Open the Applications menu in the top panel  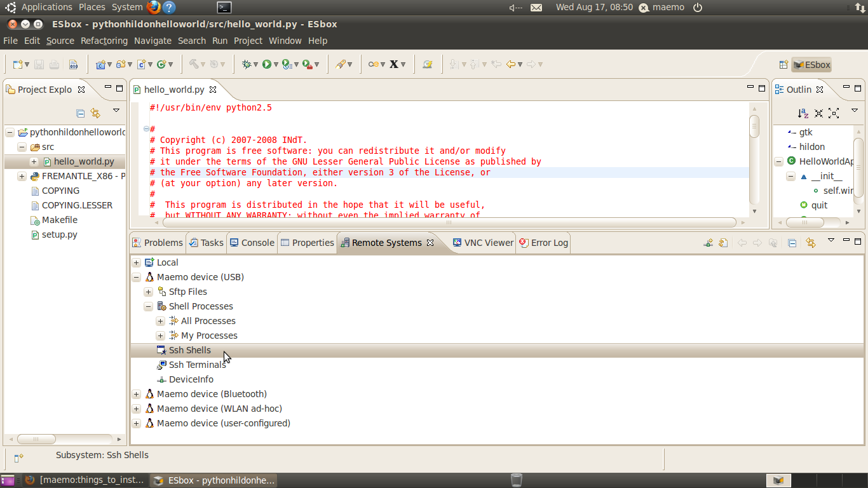pyautogui.click(x=47, y=7)
